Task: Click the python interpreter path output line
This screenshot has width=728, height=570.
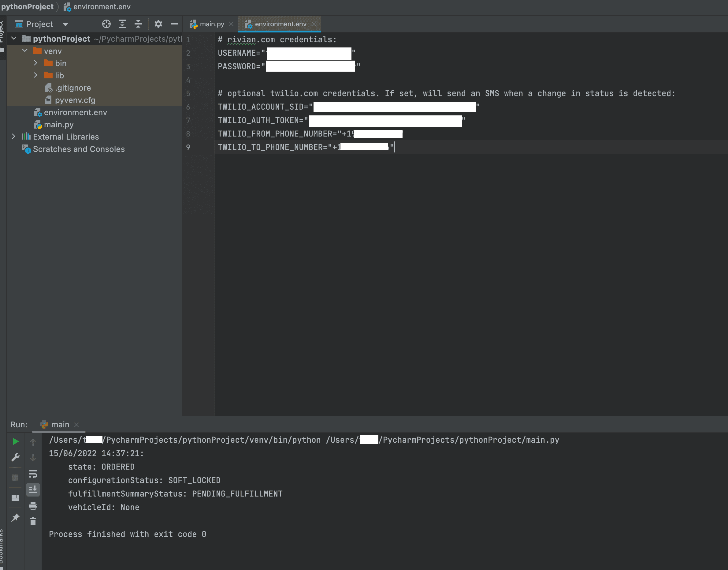Action: pos(304,440)
